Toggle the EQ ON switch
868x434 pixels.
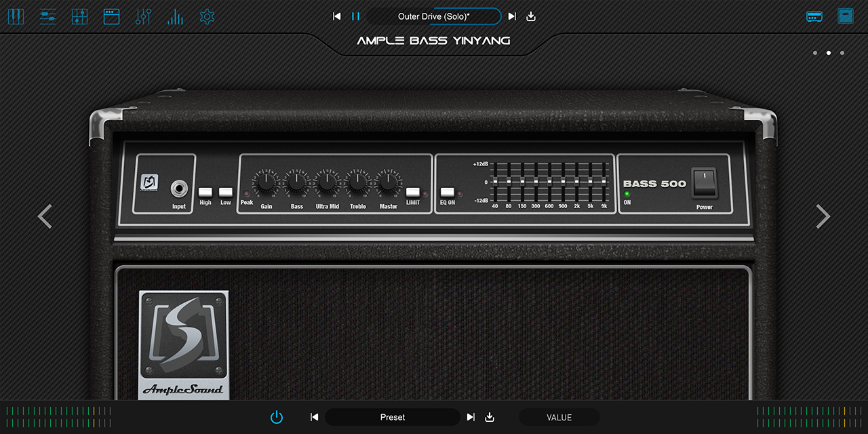(x=448, y=193)
